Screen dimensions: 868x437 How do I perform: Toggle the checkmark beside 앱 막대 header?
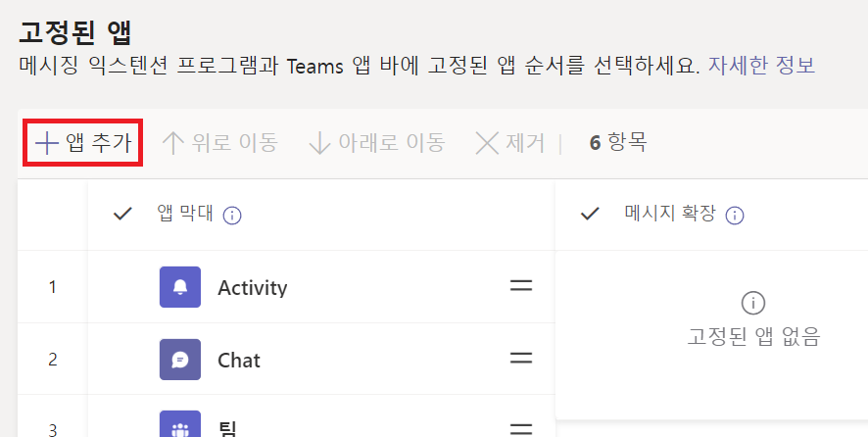click(122, 214)
